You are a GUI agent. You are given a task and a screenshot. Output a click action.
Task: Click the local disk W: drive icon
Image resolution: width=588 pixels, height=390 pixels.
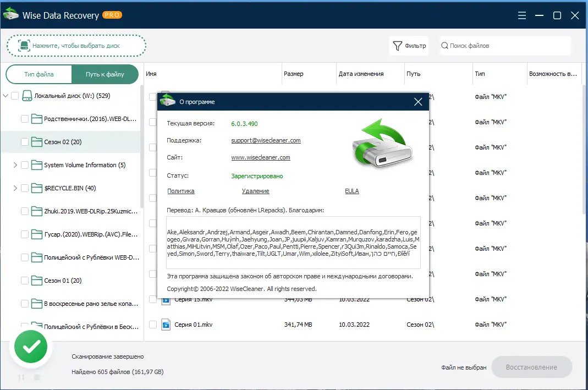click(27, 96)
